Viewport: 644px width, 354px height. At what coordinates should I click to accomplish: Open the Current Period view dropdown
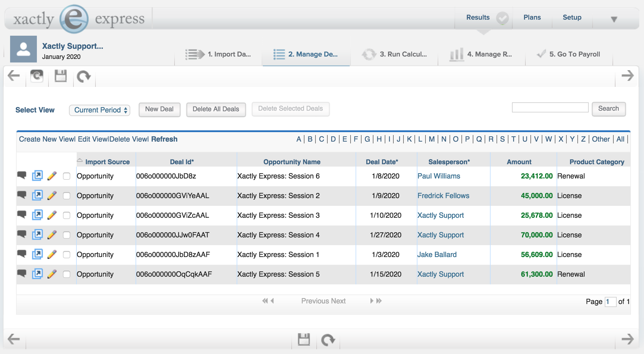point(100,110)
